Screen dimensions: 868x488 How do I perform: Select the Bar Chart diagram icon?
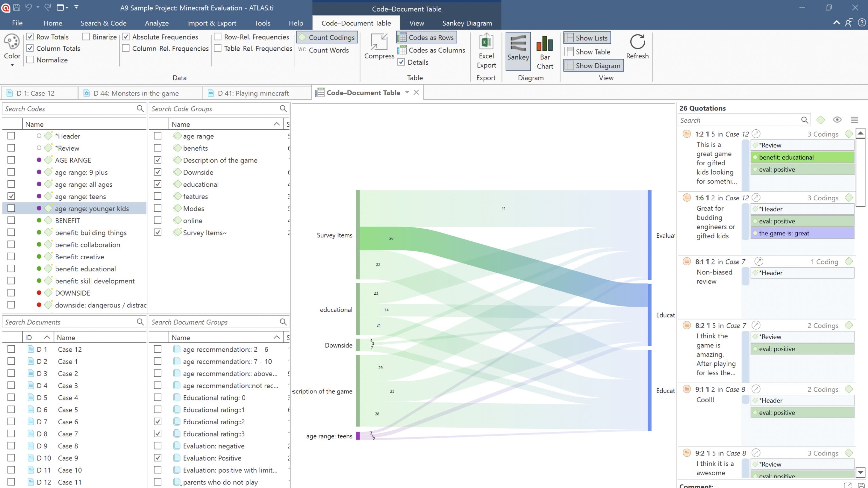[x=544, y=44]
